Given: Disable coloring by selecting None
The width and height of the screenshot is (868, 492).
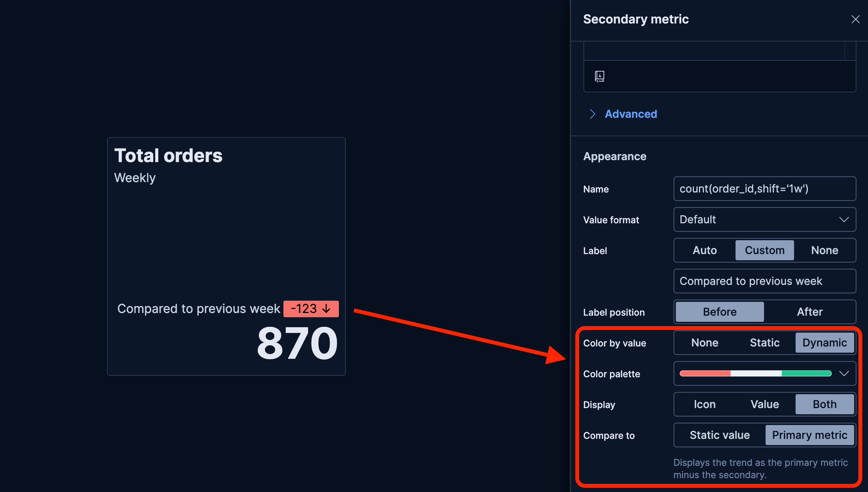Looking at the screenshot, I should coord(705,342).
